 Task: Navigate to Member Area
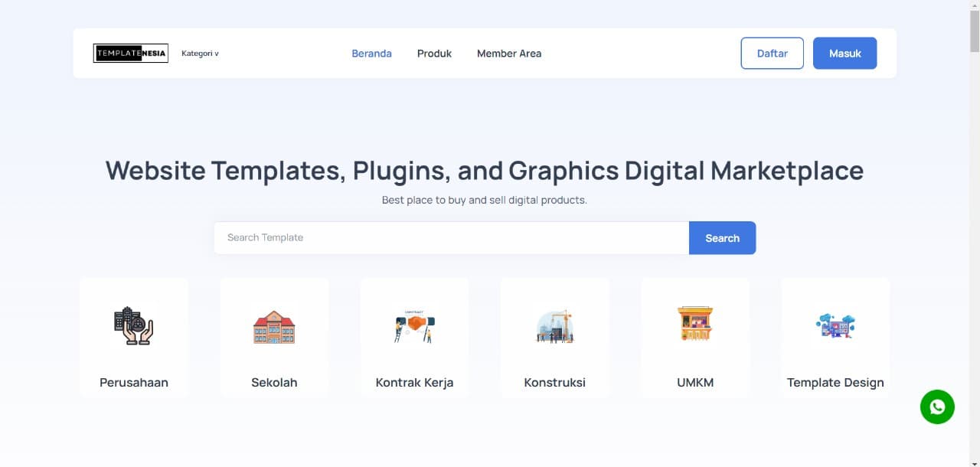[509, 54]
